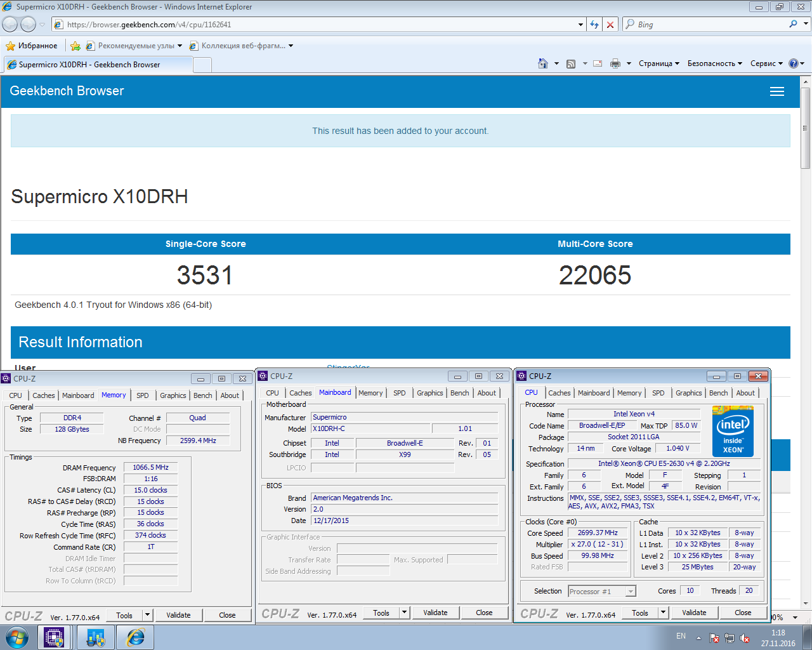Click the CPU-Z Mainboard window title icon

263,376
